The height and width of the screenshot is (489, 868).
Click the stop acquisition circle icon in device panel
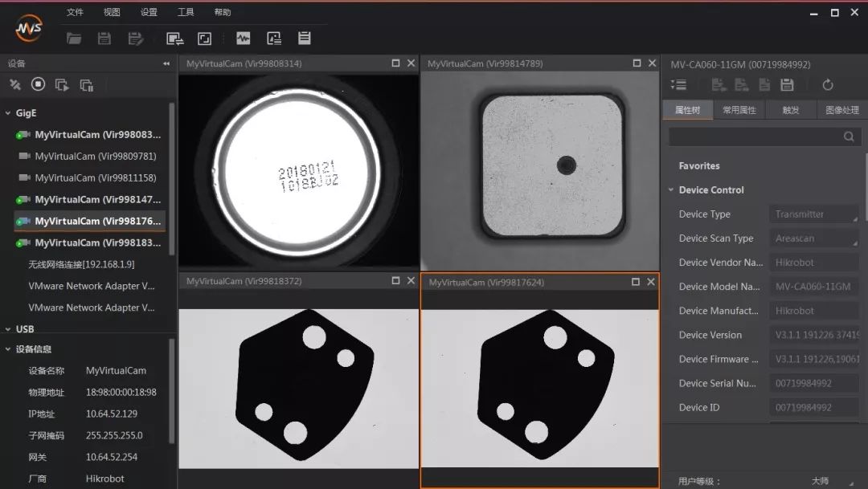(x=38, y=84)
